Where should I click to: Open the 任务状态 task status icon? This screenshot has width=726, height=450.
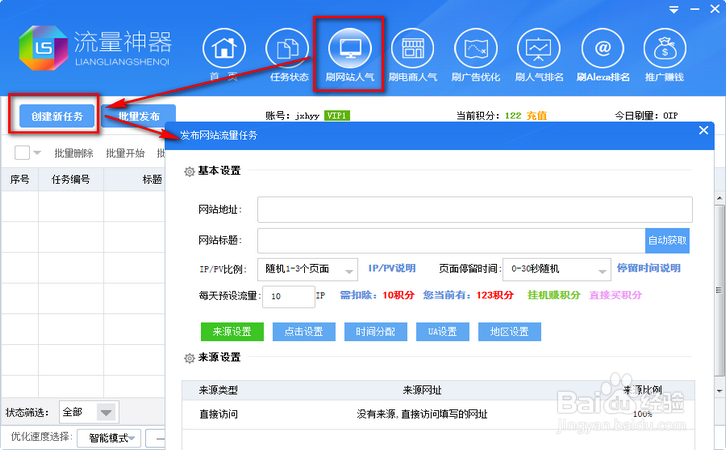(287, 49)
